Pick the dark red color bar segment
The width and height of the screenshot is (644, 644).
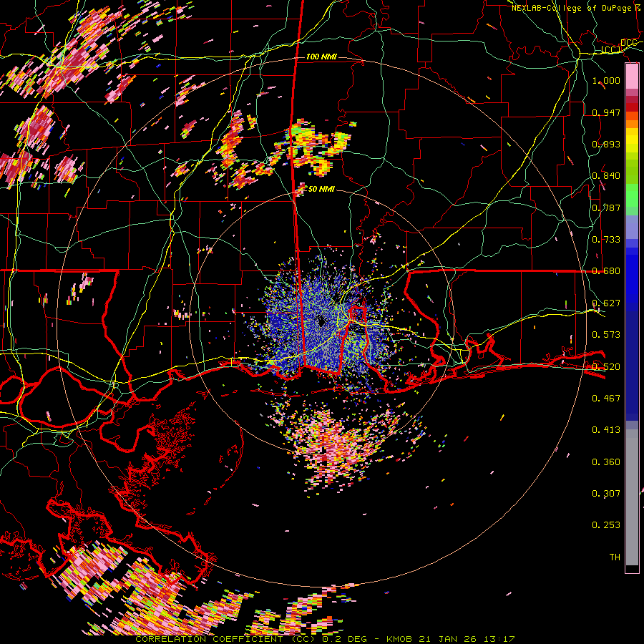click(x=632, y=107)
